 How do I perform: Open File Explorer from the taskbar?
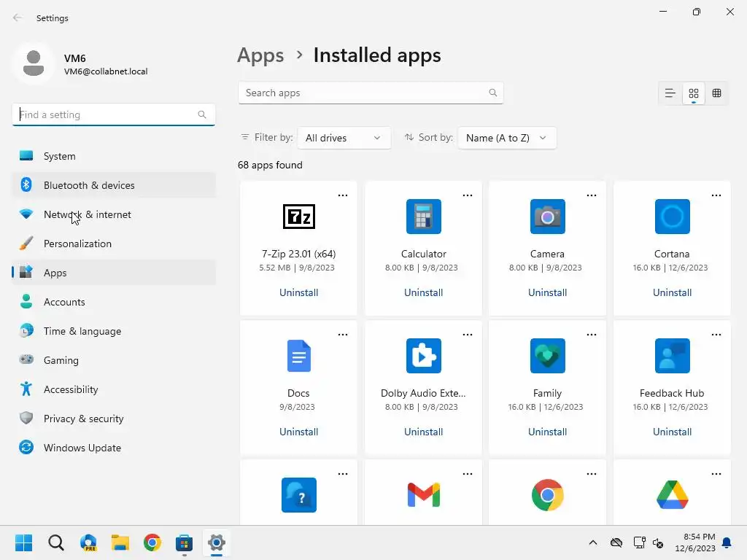tap(120, 542)
